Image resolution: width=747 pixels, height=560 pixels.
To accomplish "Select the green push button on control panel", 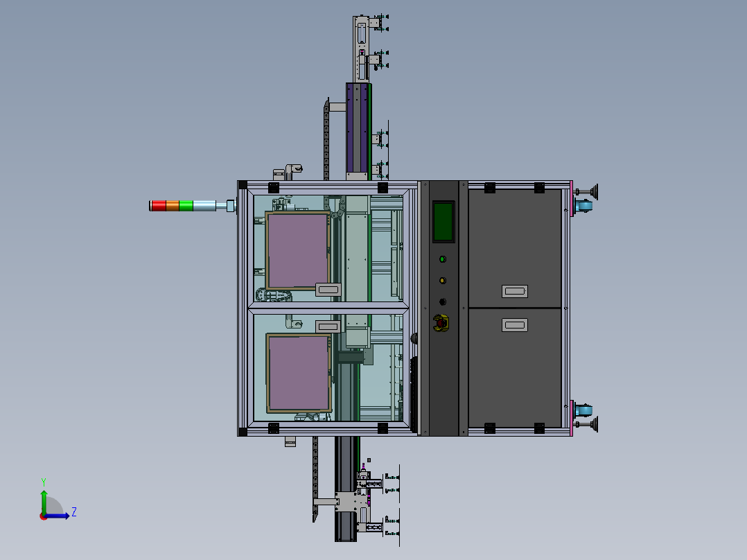I will coord(443,259).
